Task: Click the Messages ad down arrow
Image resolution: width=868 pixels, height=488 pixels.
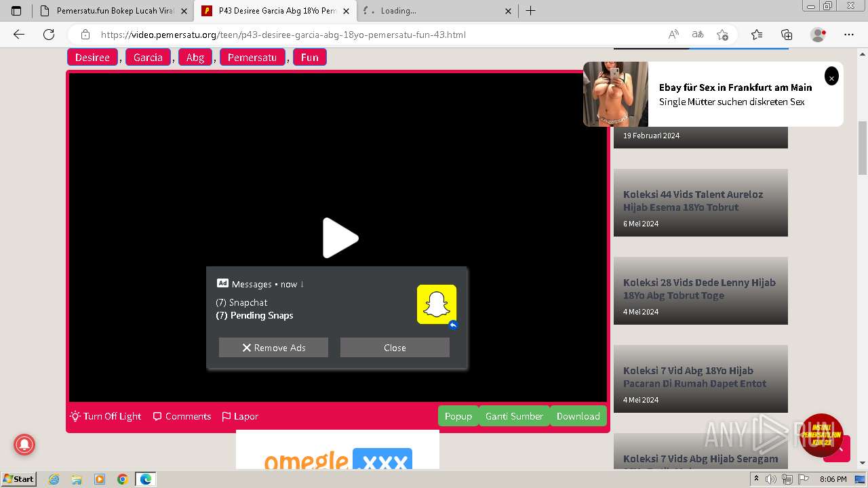Action: click(302, 284)
